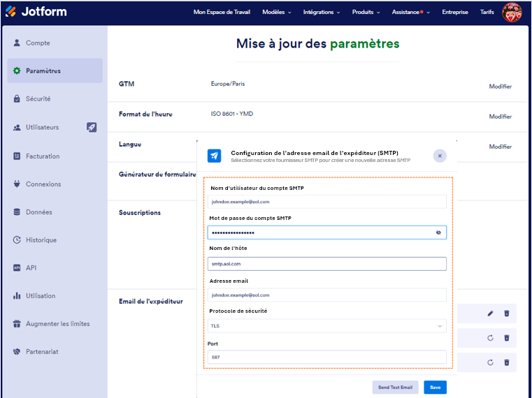Open Compte in the sidebar

pos(55,43)
